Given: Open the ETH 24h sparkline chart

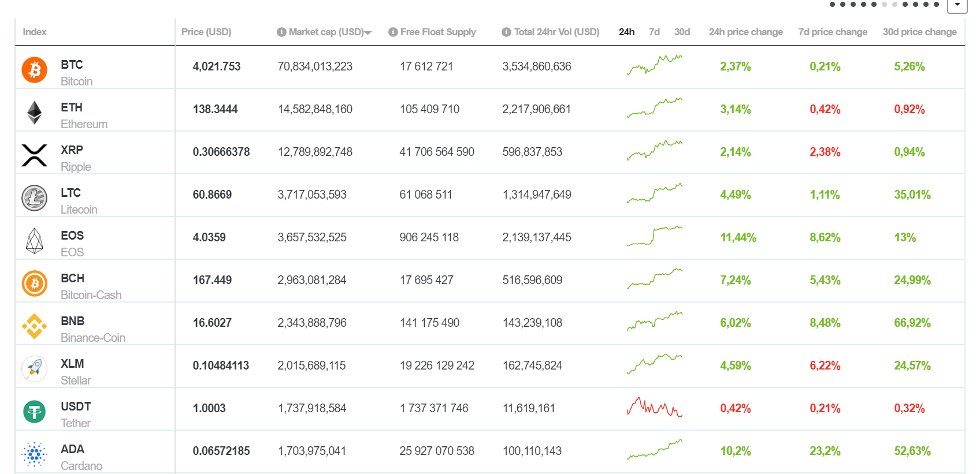Looking at the screenshot, I should click(655, 108).
